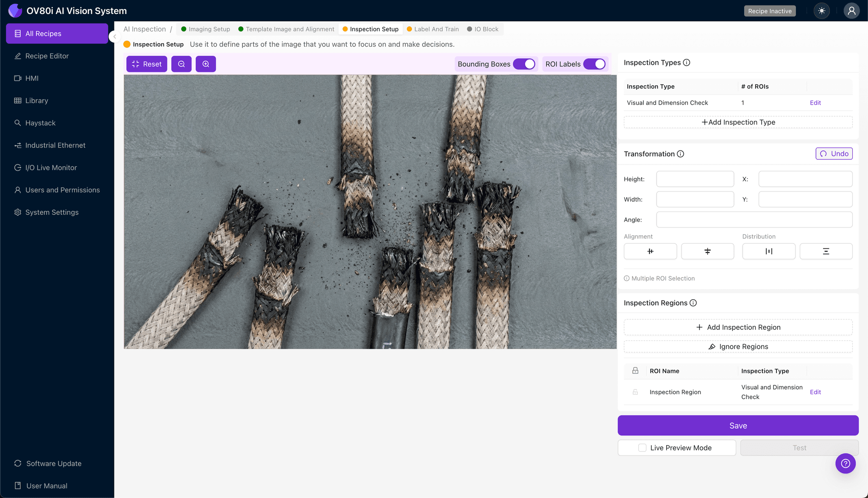Click the Add Inspection Region button
868x498 pixels.
point(738,327)
